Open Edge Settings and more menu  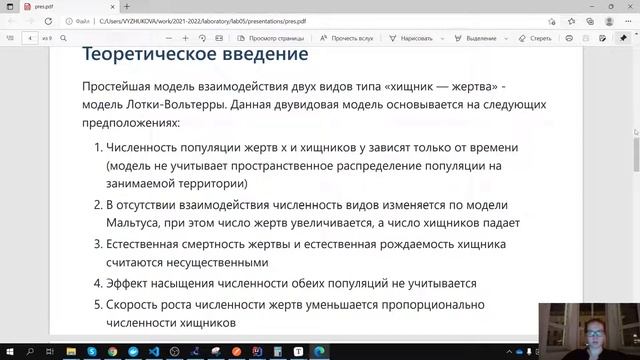(628, 21)
